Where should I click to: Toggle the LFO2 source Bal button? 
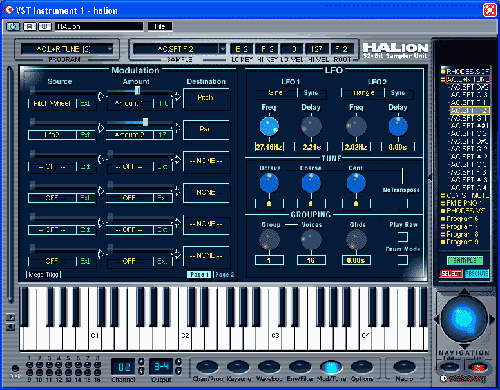point(85,135)
